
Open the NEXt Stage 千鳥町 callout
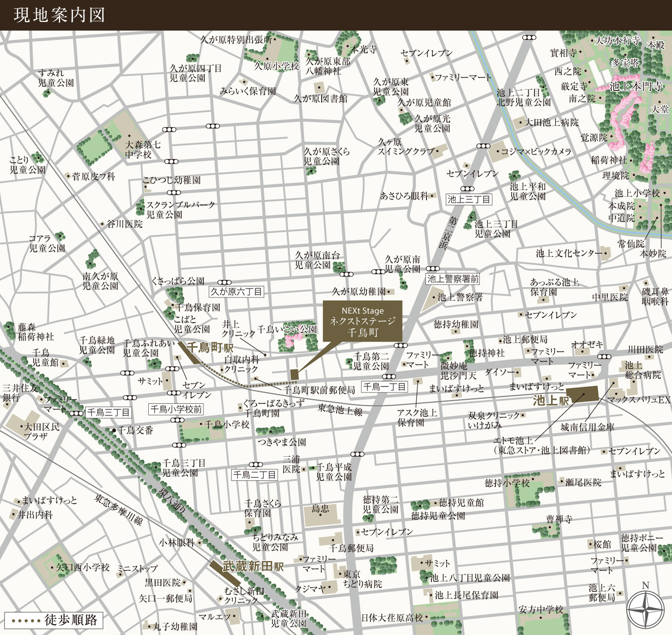point(362,322)
